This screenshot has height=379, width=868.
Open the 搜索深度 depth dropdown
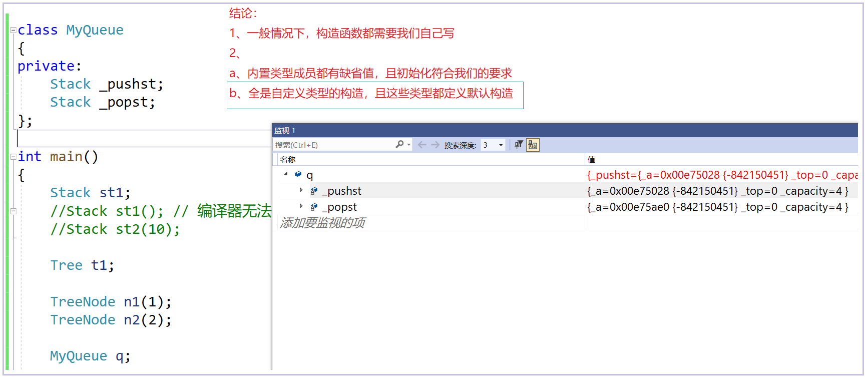coord(501,145)
